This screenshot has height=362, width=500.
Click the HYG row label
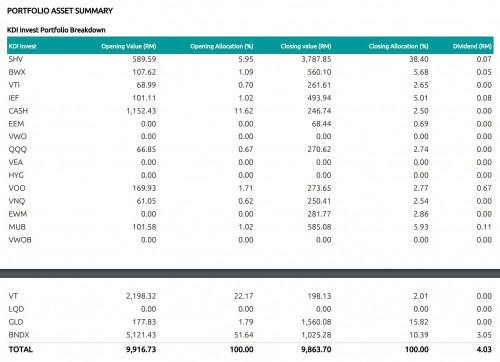(16, 175)
